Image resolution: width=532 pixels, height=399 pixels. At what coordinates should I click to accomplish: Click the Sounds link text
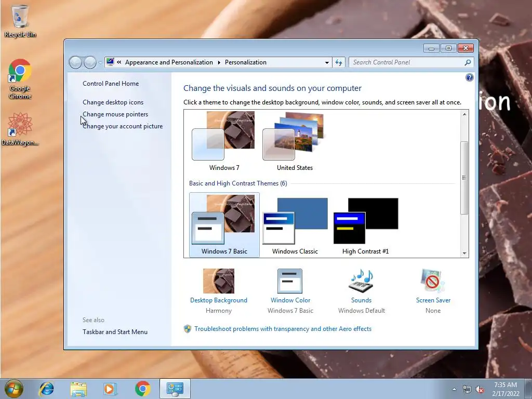[x=362, y=300]
